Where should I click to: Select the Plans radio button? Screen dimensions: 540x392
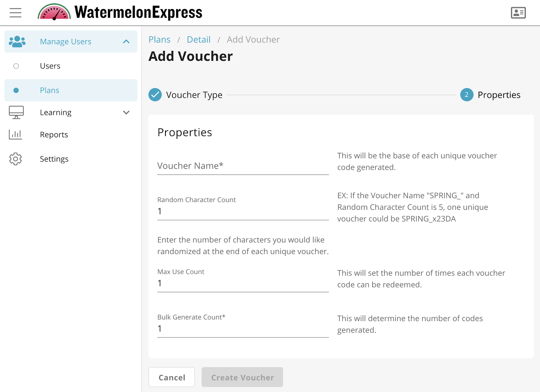[x=16, y=90]
